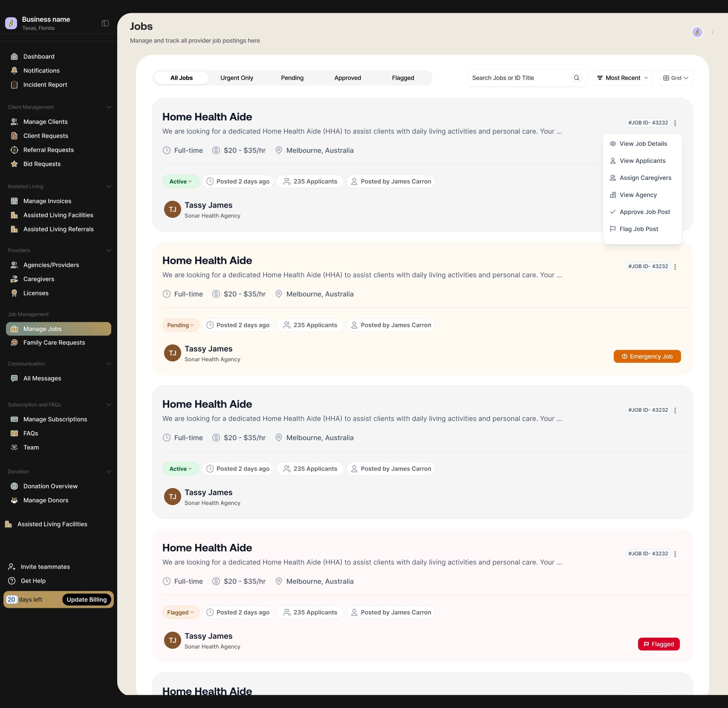Choose Flag Job Post from menu
The width and height of the screenshot is (728, 708).
pos(642,229)
